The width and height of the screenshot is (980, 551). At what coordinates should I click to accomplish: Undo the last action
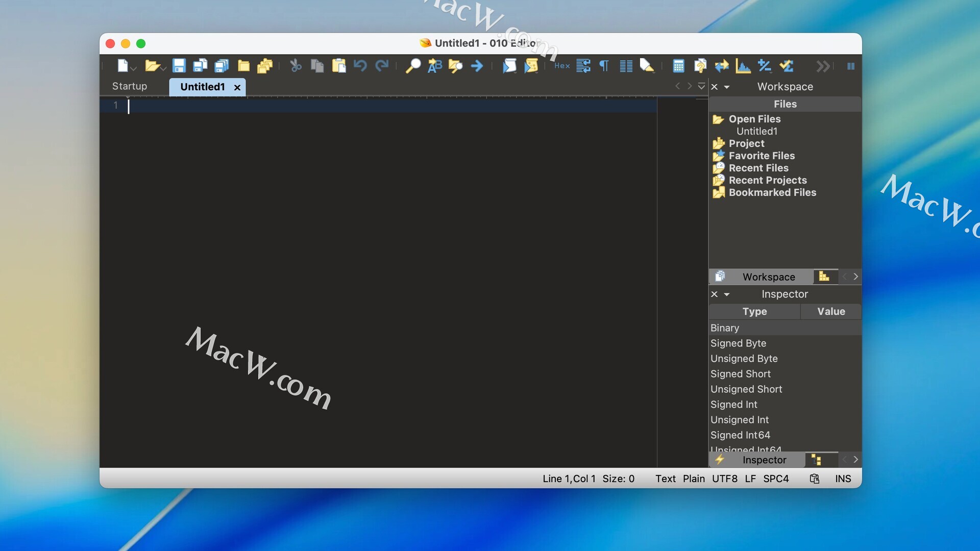[360, 66]
